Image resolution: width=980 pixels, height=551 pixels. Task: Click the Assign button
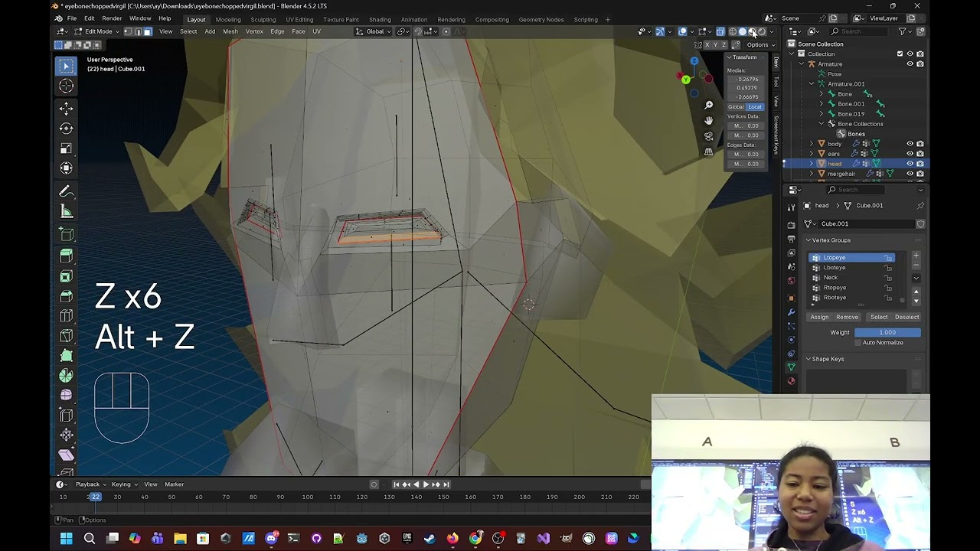point(819,317)
